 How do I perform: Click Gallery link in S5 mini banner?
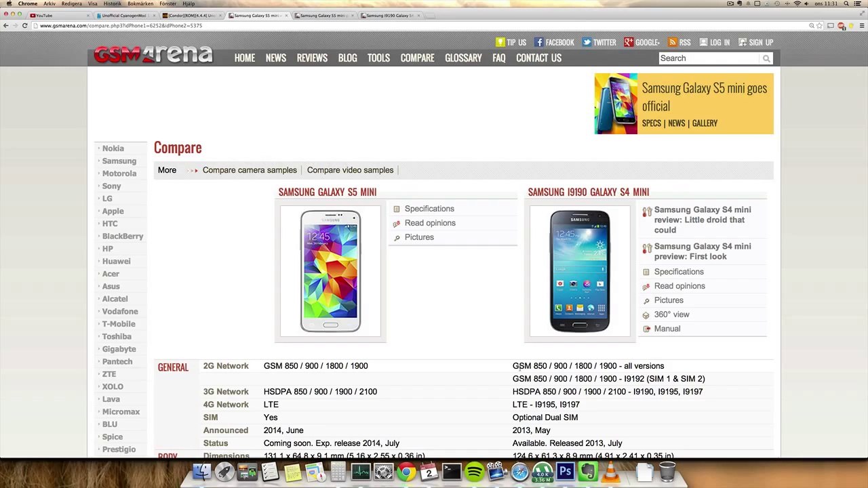point(705,123)
